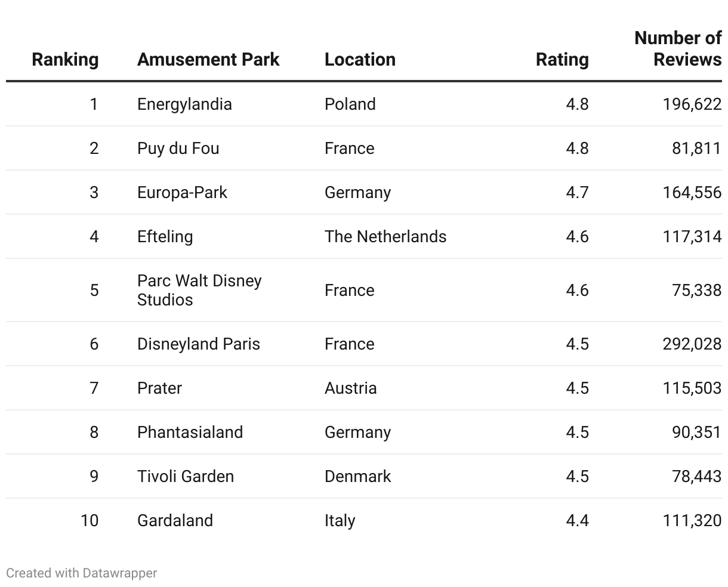Click the Efteling park name
728x587 pixels.
pyautogui.click(x=165, y=237)
